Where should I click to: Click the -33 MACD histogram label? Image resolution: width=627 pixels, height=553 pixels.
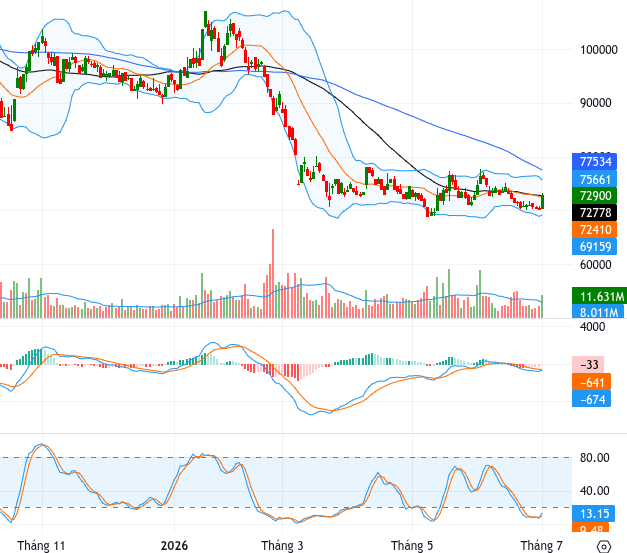(588, 364)
